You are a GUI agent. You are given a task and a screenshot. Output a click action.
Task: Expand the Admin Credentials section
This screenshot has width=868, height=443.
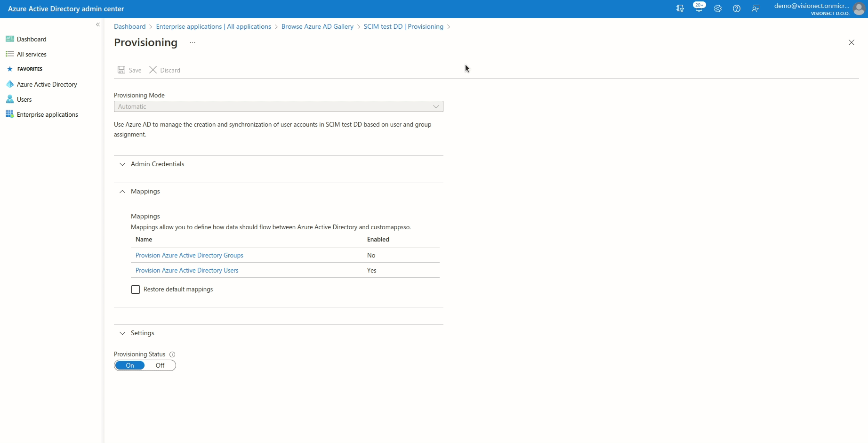point(157,164)
